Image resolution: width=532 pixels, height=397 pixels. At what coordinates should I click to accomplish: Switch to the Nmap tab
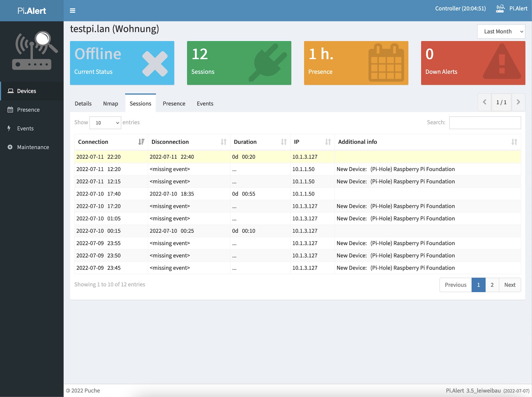(x=110, y=104)
